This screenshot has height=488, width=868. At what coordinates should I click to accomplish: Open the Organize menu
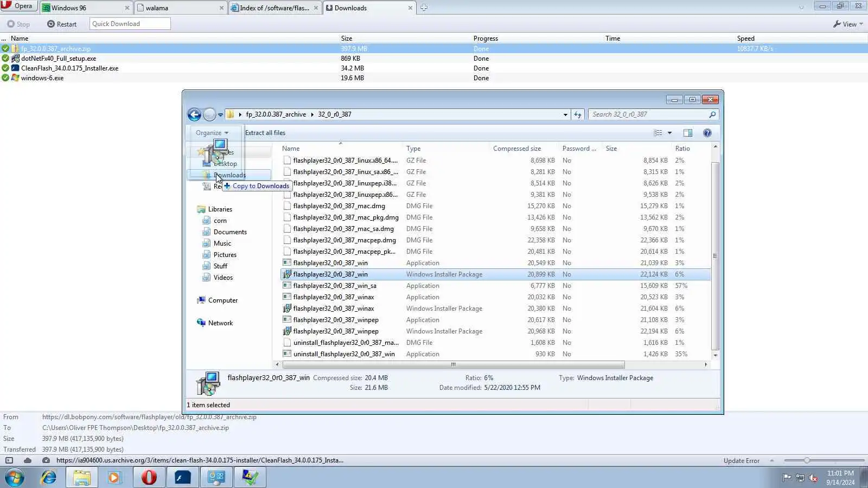click(x=212, y=133)
